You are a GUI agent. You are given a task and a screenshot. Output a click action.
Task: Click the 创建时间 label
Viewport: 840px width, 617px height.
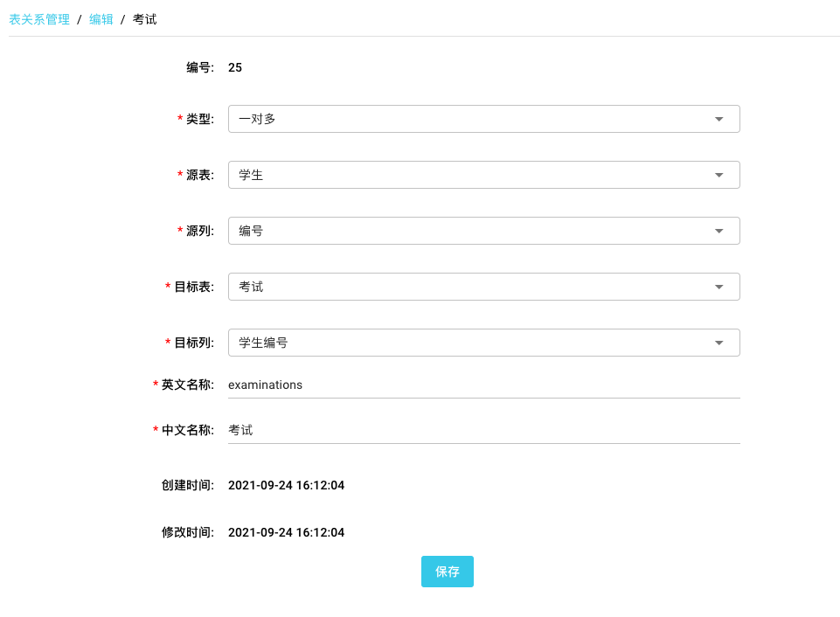(x=188, y=485)
